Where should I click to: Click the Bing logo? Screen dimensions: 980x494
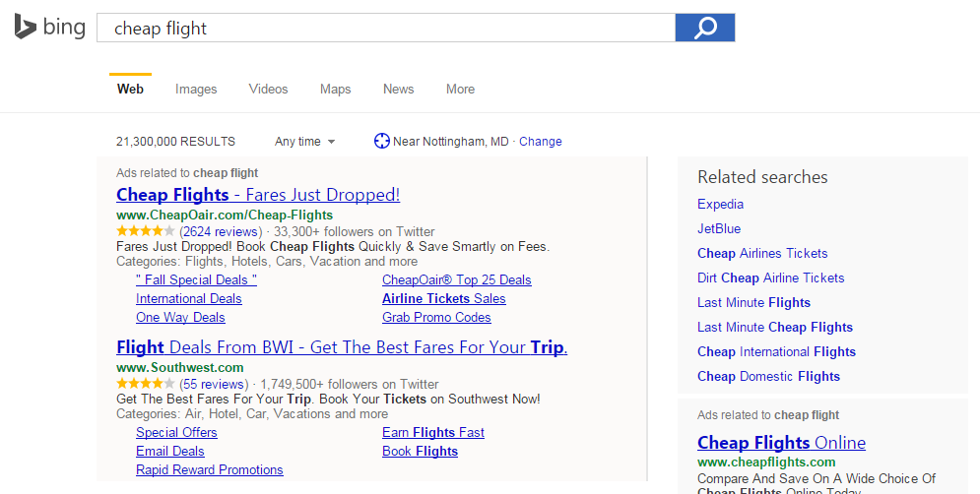[49, 28]
